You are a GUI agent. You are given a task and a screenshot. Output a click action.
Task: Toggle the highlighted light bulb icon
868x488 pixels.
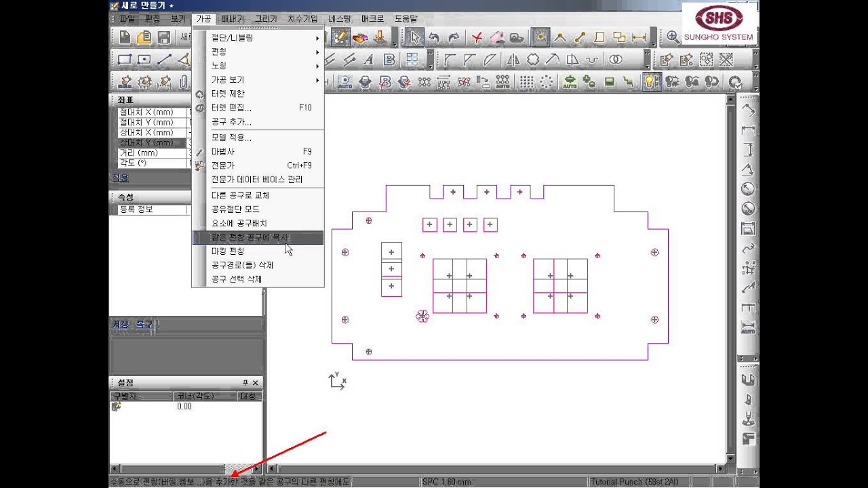tap(652, 82)
